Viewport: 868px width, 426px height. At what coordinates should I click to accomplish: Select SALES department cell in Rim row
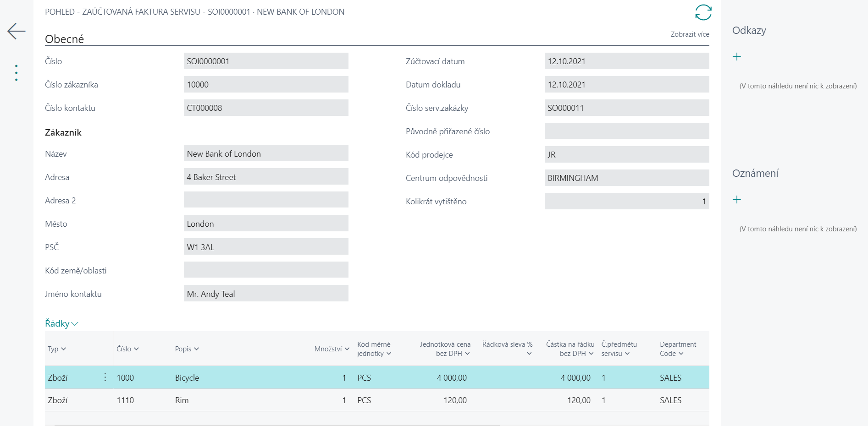pos(670,400)
